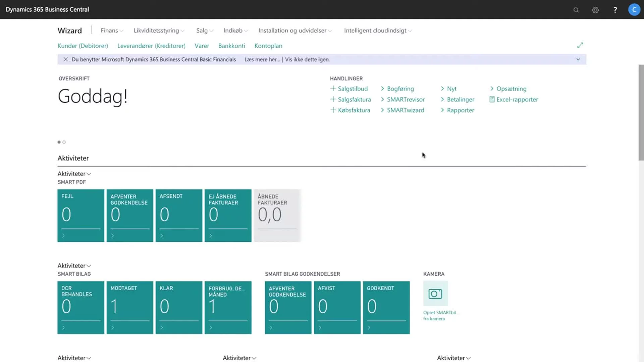Viewport: 644px width, 362px height.
Task: Expand the SMARTwizard action group
Action: click(x=402, y=110)
